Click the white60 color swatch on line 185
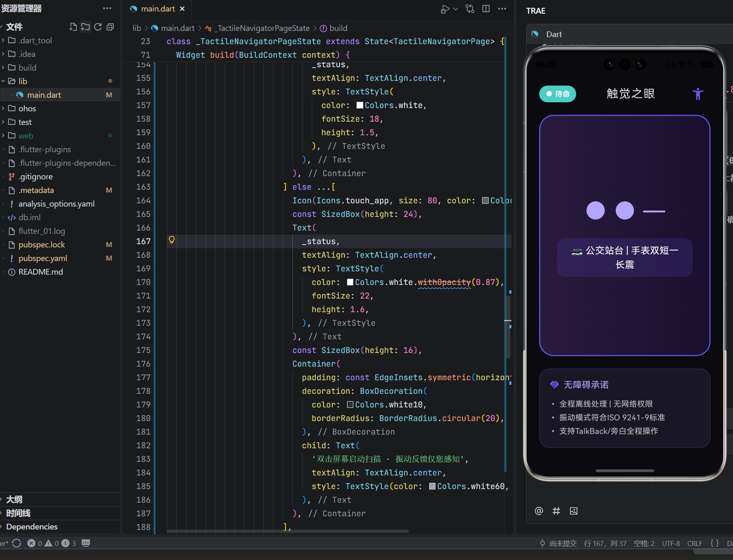Viewport: 733px width, 560px height. 432,486
